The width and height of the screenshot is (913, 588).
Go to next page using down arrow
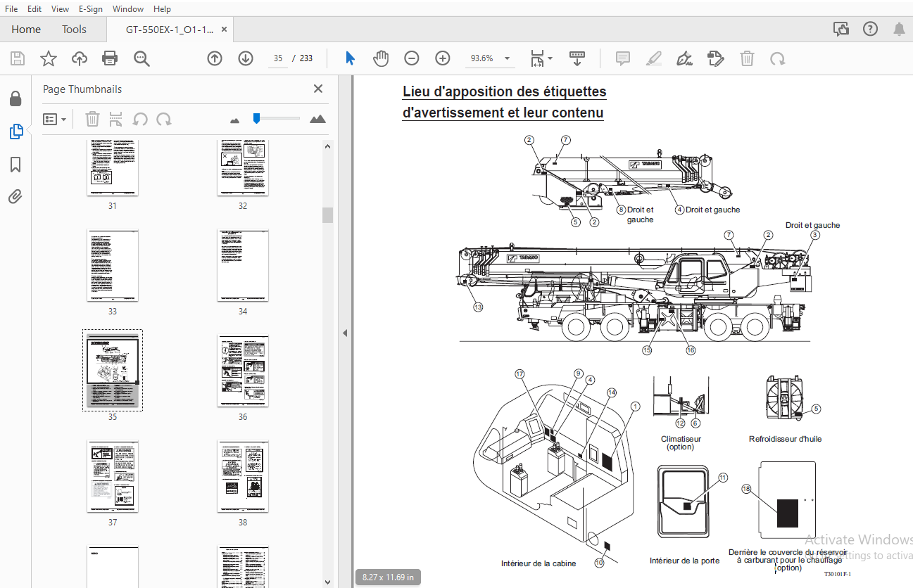245,58
